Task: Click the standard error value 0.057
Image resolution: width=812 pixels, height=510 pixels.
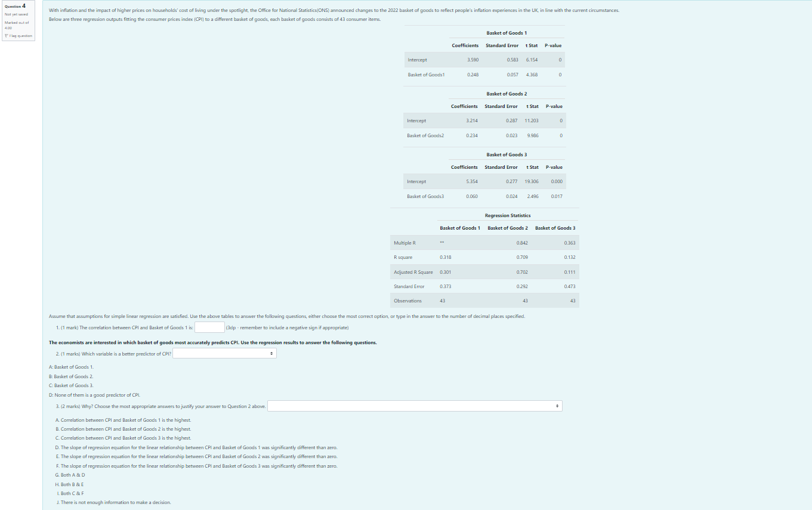Action: 512,75
